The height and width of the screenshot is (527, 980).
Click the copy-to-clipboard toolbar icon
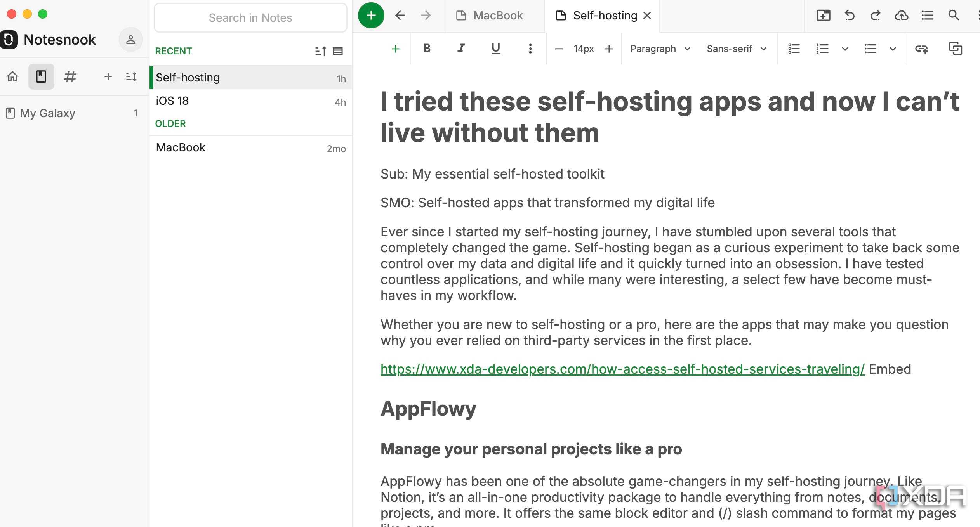coord(955,49)
